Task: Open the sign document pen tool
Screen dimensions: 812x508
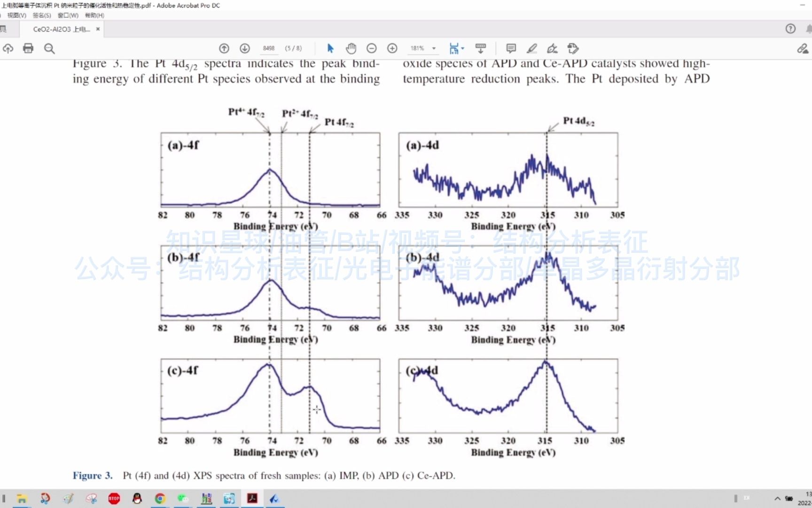Action: (x=552, y=48)
